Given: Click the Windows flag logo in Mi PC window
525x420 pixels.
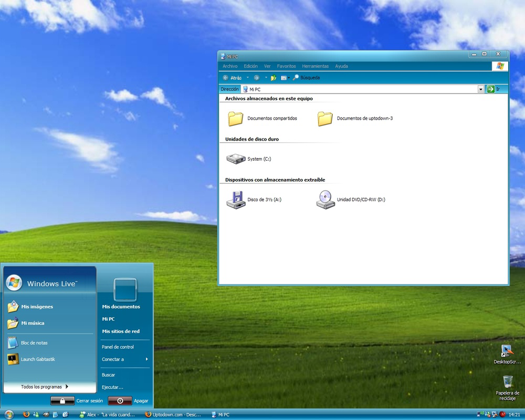Looking at the screenshot, I should (x=500, y=66).
